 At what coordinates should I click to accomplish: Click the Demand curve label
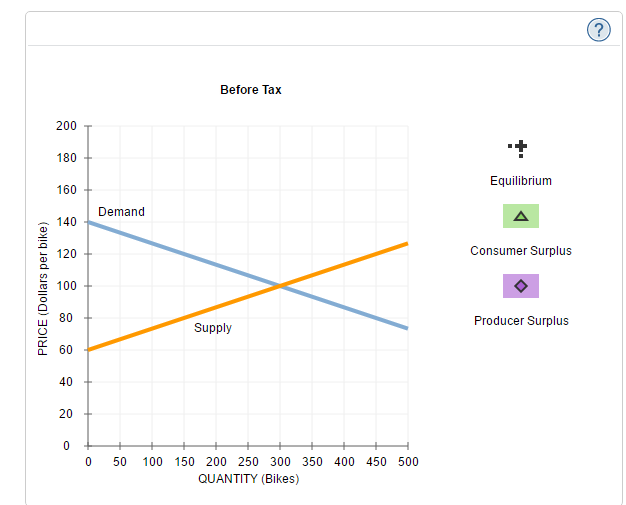pyautogui.click(x=121, y=212)
